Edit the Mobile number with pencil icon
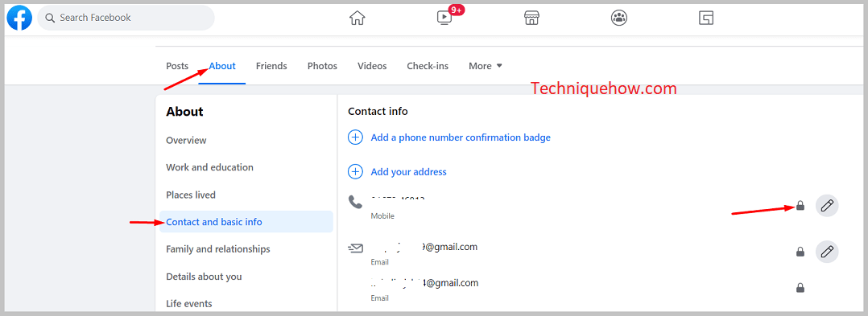 click(827, 206)
